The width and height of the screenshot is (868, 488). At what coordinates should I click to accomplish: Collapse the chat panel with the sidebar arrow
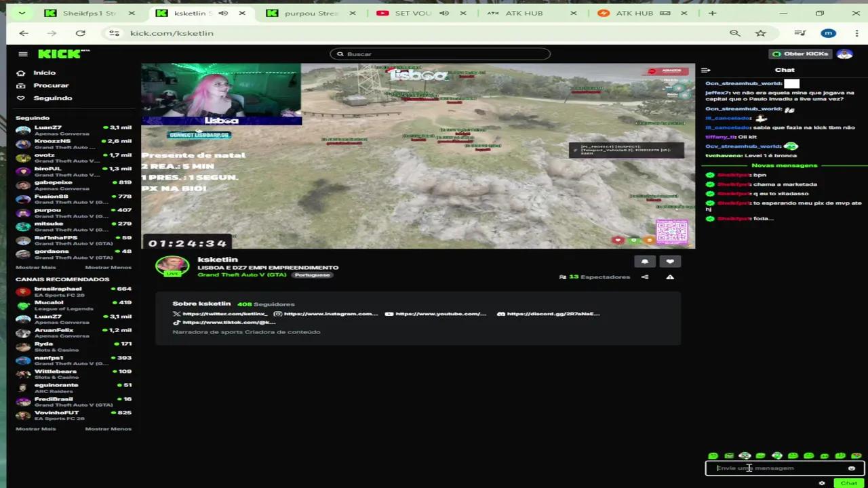[705, 70]
